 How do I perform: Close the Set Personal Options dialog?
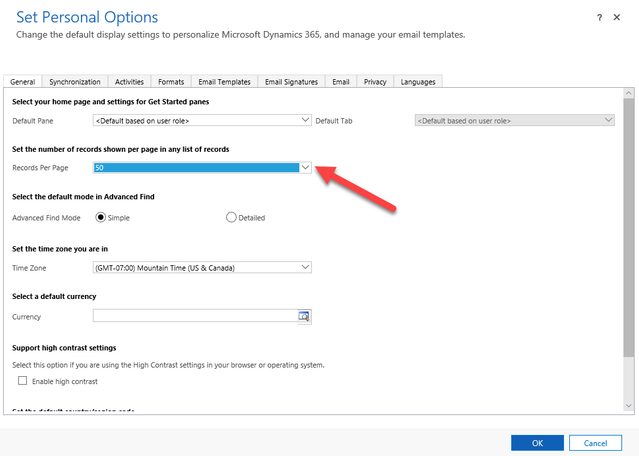[624, 18]
